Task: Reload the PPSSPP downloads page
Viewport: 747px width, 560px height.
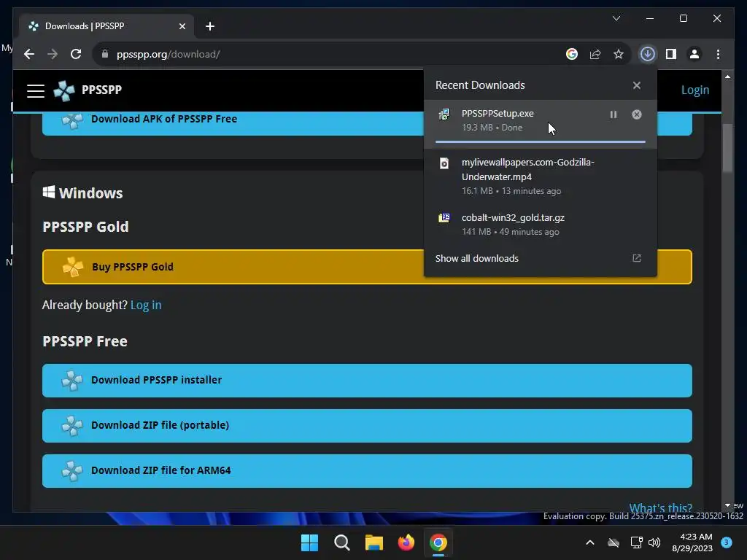Action: pos(76,54)
